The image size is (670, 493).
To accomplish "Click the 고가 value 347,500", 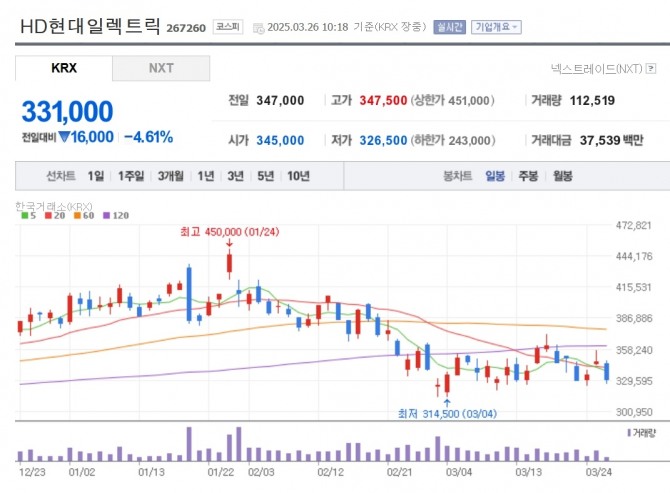I will tap(383, 100).
